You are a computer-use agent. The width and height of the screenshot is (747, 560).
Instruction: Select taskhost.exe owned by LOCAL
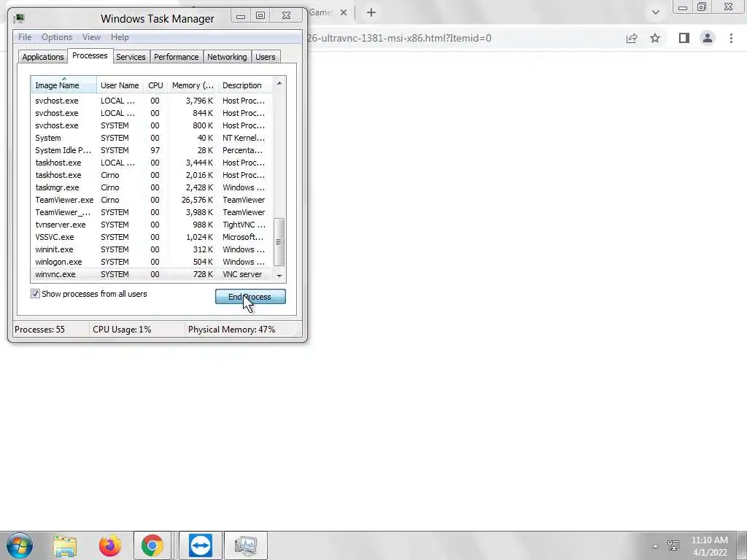[152, 163]
